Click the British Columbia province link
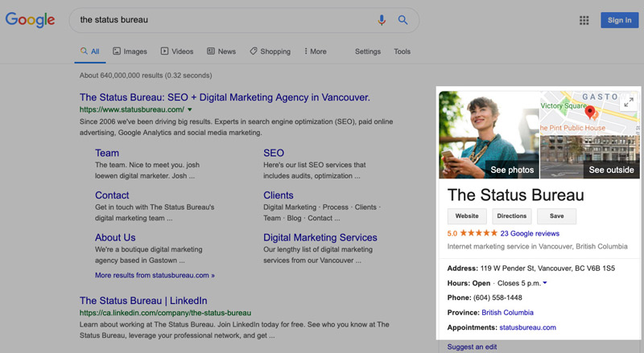 508,313
